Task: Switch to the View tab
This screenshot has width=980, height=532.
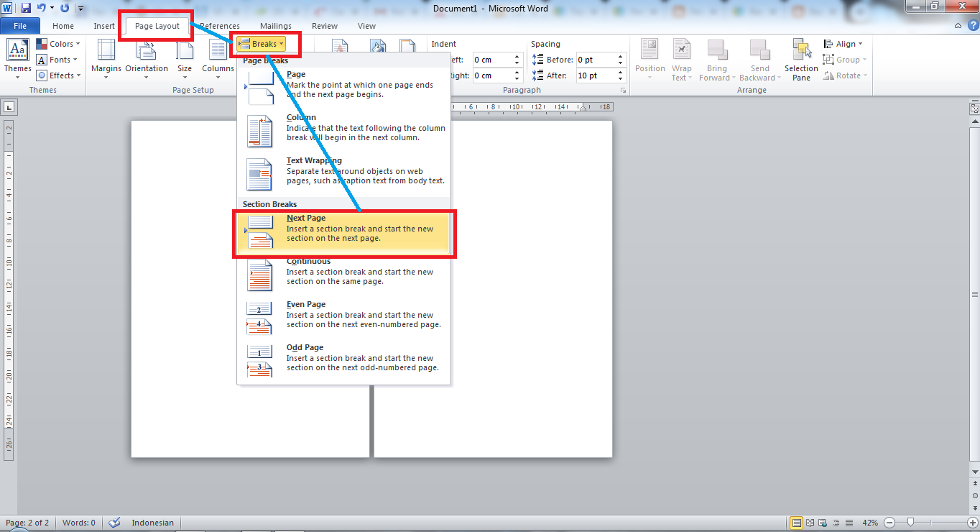Action: 366,26
